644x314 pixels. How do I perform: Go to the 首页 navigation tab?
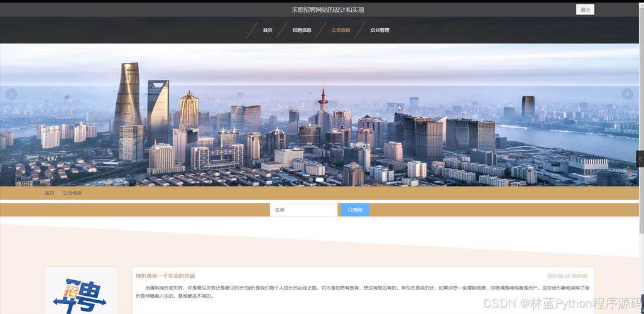coord(268,30)
